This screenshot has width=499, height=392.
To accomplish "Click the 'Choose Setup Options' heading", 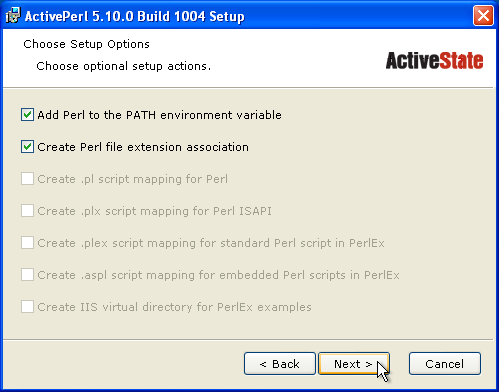I will click(x=86, y=44).
